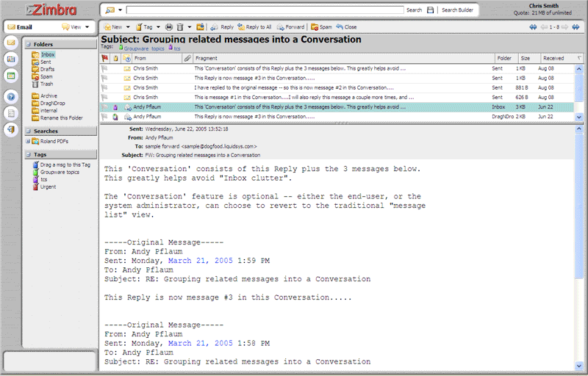Click the Spam button in toolbar
The height and width of the screenshot is (376, 588).
point(321,27)
